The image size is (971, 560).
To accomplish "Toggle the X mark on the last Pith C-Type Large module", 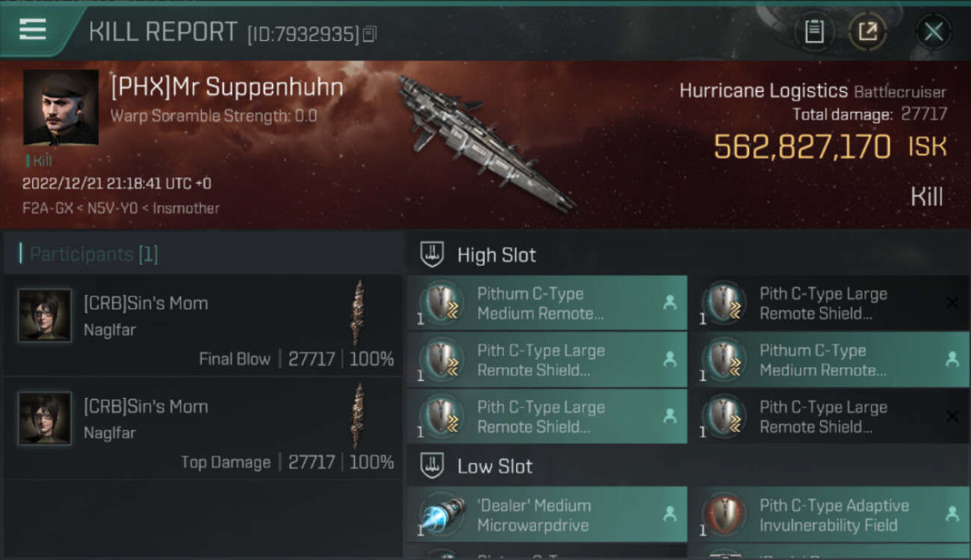I will 952,416.
